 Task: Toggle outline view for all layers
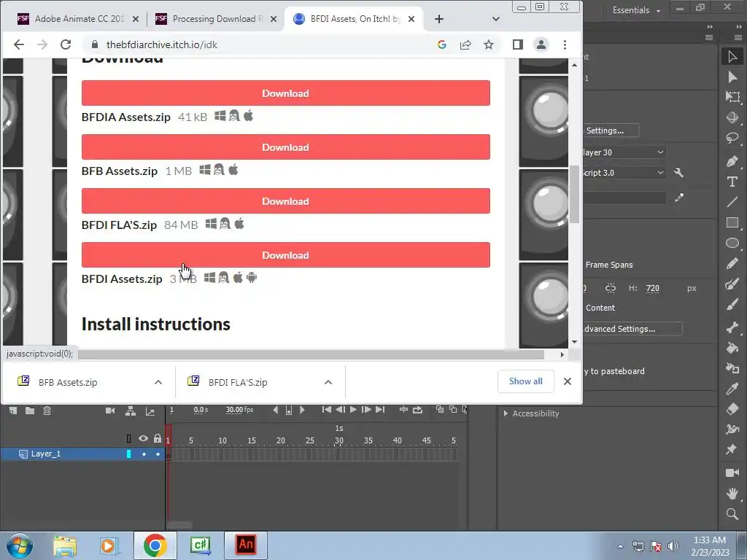pyautogui.click(x=128, y=438)
